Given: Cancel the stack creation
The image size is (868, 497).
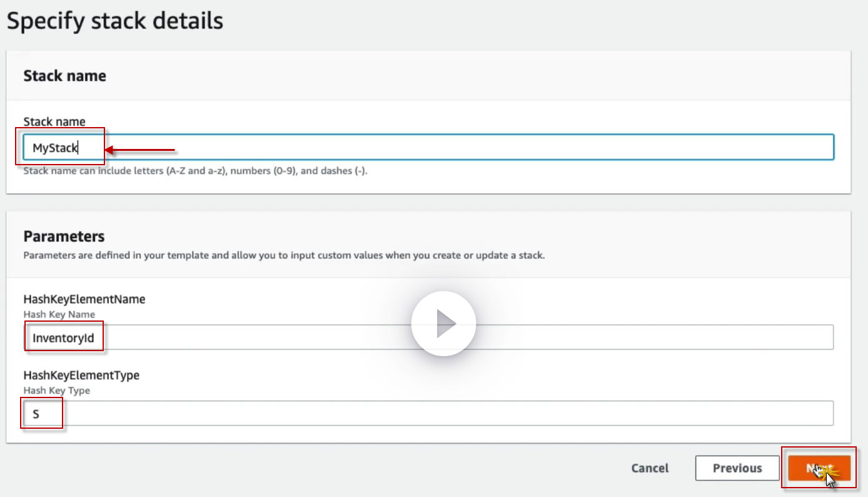Looking at the screenshot, I should click(x=649, y=468).
